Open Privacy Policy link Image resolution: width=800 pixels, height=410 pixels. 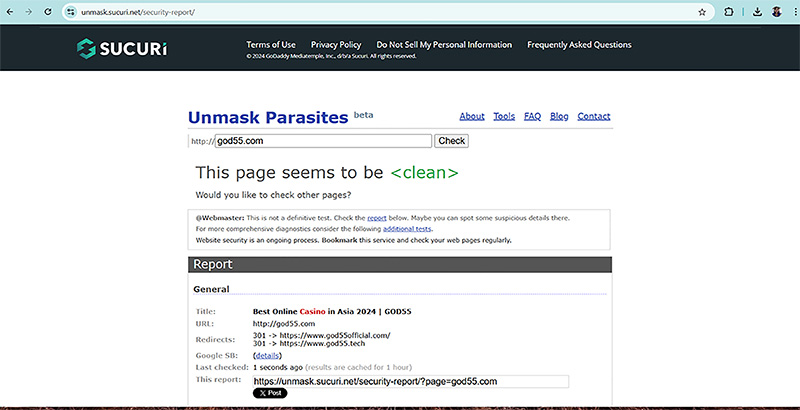click(336, 45)
